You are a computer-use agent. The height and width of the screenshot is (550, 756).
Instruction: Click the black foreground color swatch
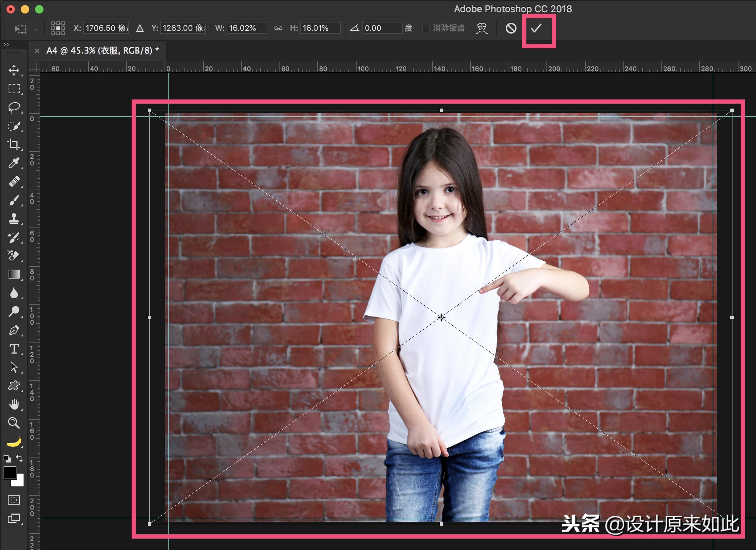click(x=10, y=473)
